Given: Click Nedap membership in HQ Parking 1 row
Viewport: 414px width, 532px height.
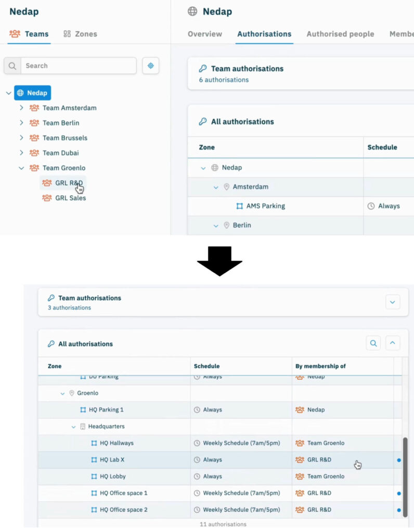Looking at the screenshot, I should (x=310, y=410).
